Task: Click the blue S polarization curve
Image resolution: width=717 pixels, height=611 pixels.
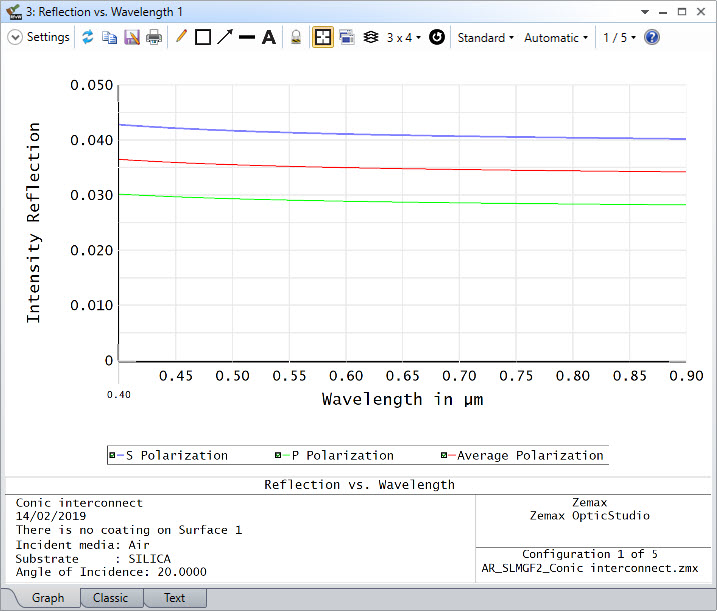Action: (x=402, y=134)
